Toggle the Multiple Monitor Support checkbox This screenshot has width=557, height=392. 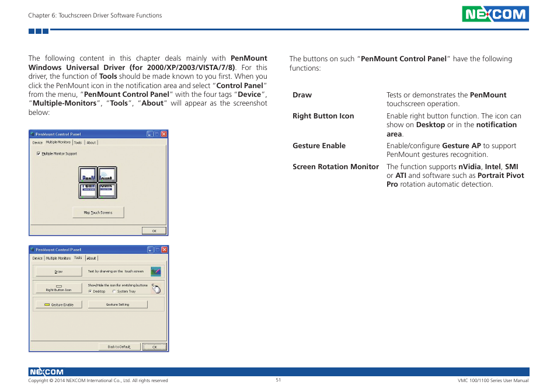(x=39, y=153)
